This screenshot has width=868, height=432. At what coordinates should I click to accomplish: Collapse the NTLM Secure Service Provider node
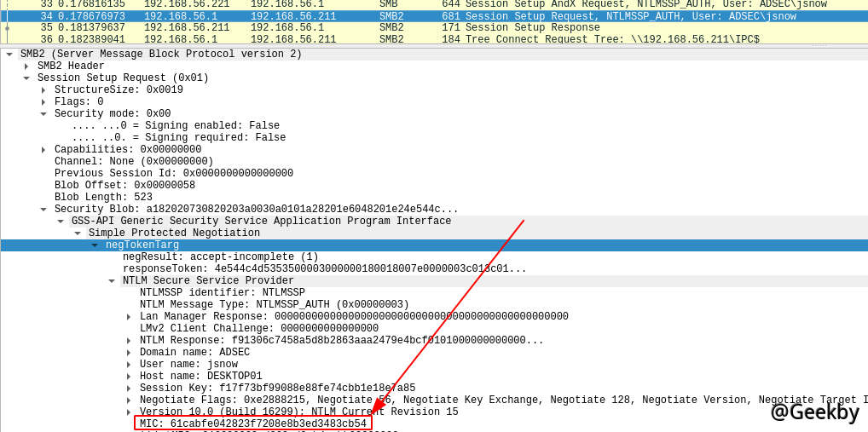[112, 281]
